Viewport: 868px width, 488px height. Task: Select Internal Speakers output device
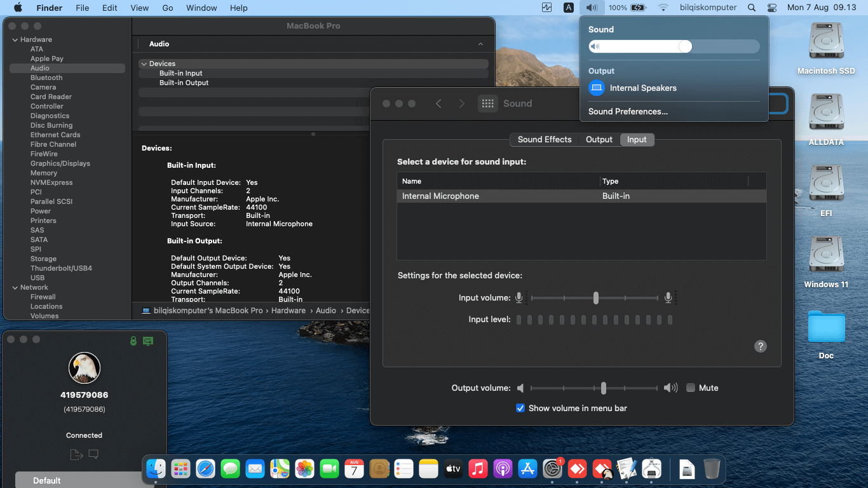pyautogui.click(x=674, y=88)
